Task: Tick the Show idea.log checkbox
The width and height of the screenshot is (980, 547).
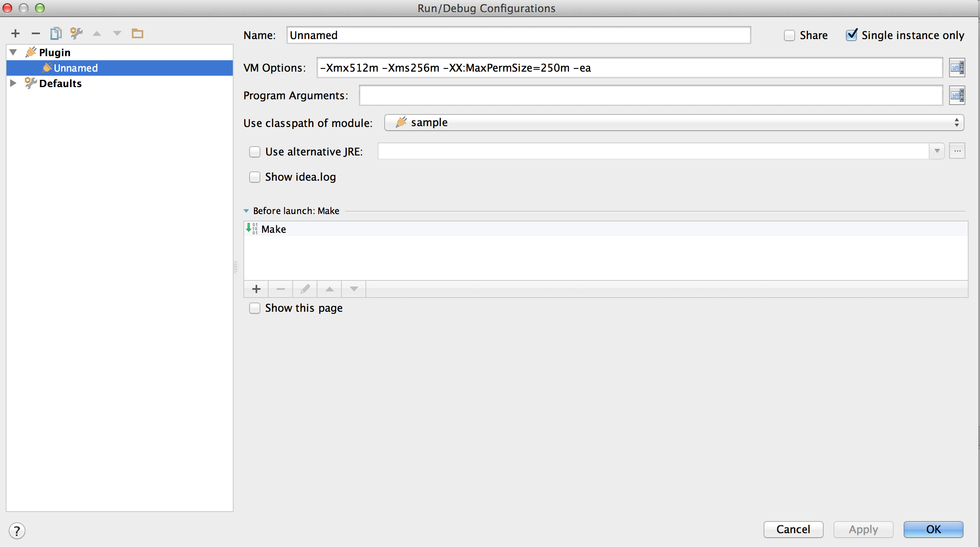Action: (255, 177)
